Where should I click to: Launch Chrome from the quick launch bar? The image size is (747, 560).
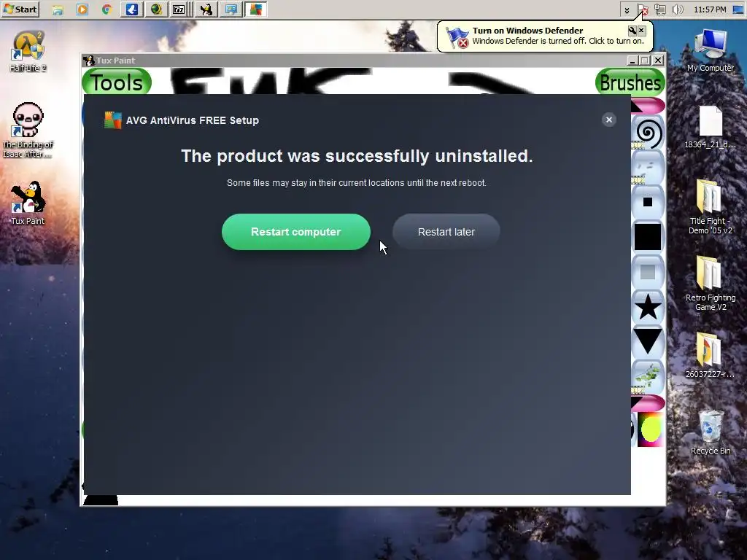tap(107, 9)
